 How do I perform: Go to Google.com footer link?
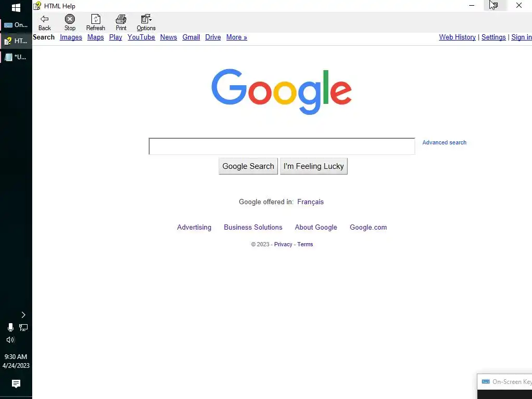click(x=368, y=228)
